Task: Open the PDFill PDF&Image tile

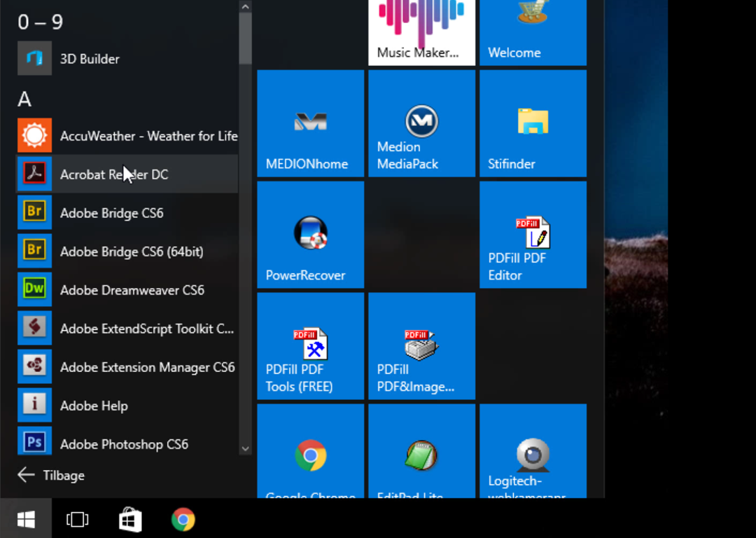Action: click(422, 347)
